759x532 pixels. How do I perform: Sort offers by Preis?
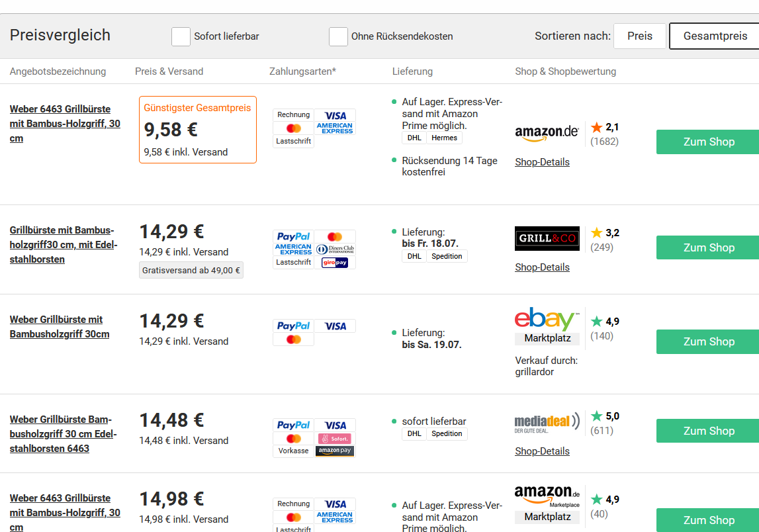point(639,36)
